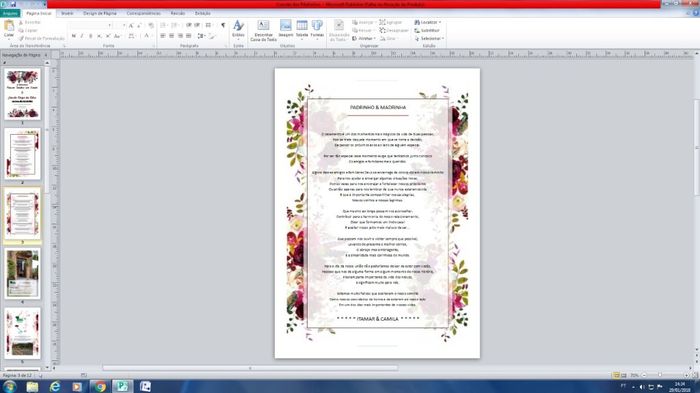Open the font size combo box
Screen dimensions: 700x393
pyautogui.click(x=120, y=25)
